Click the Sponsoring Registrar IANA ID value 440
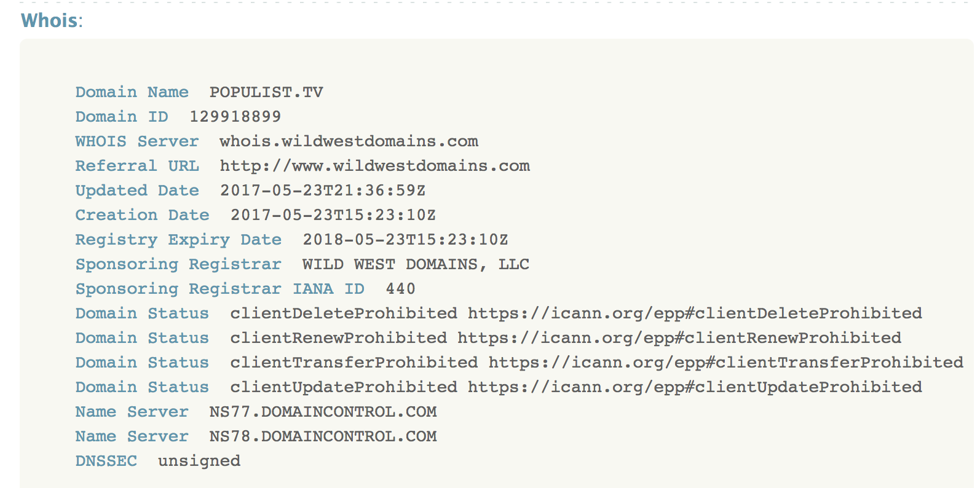This screenshot has height=488, width=980. coord(401,289)
